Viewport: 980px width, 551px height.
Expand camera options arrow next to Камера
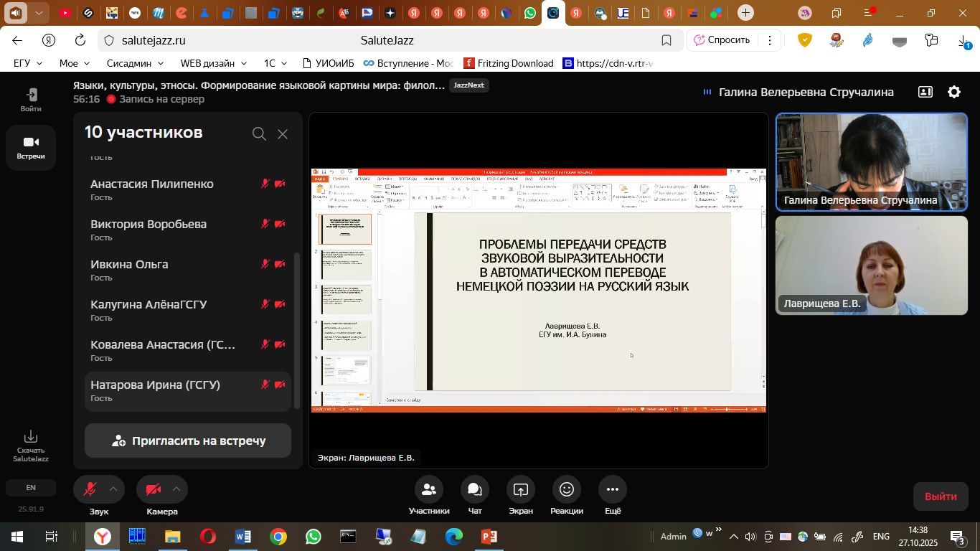coord(176,489)
